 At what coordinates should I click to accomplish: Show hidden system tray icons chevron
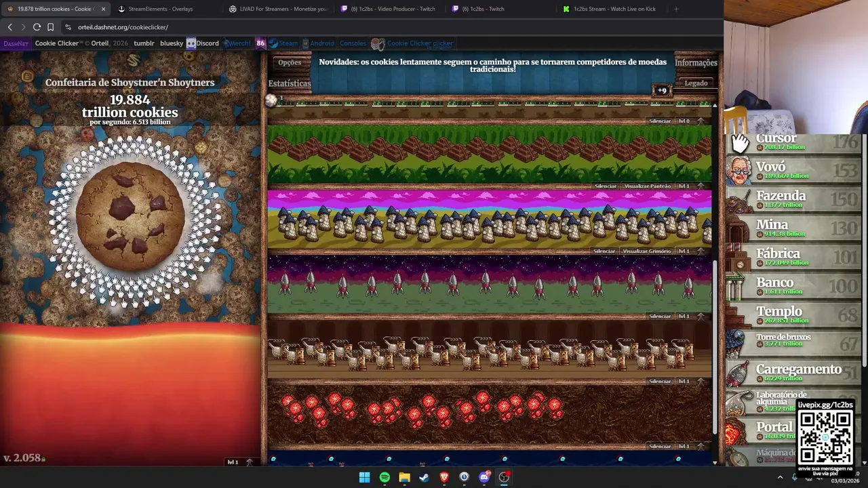click(780, 477)
